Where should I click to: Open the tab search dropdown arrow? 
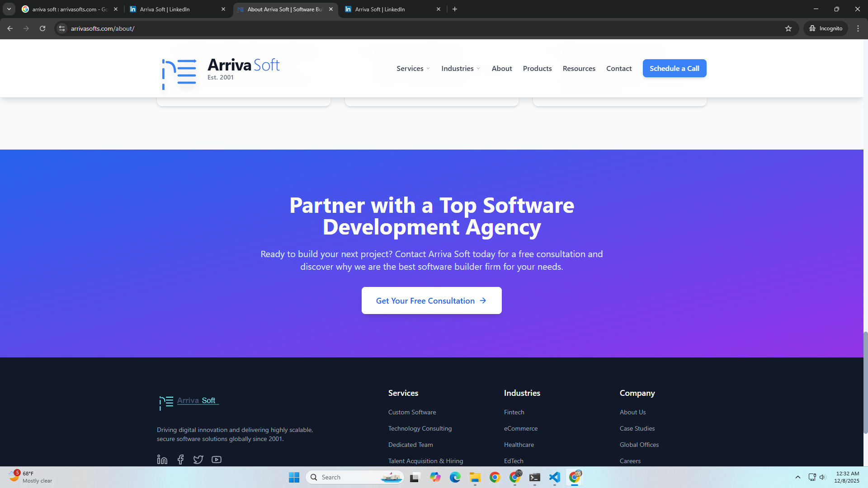pos(9,9)
